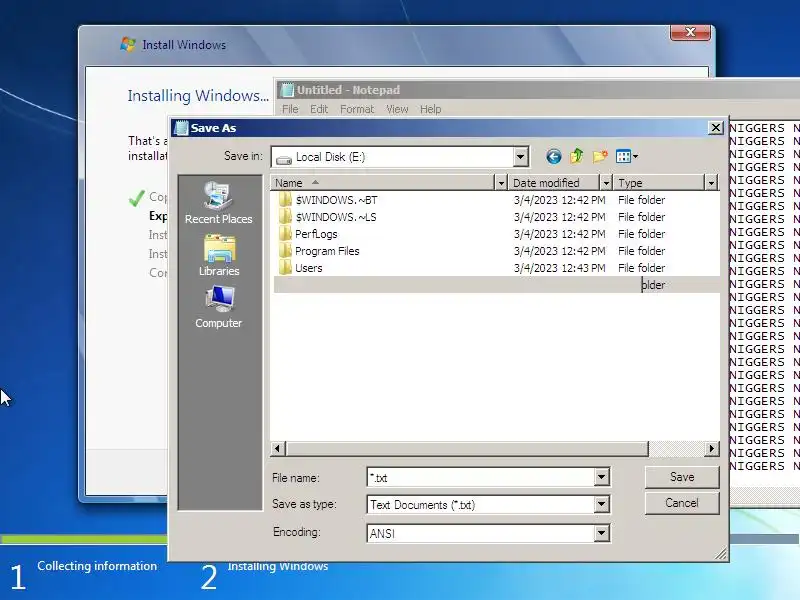Screen dimensions: 800x600
Task: Select the $WINDOWS.~LS folder icon
Action: pos(286,217)
